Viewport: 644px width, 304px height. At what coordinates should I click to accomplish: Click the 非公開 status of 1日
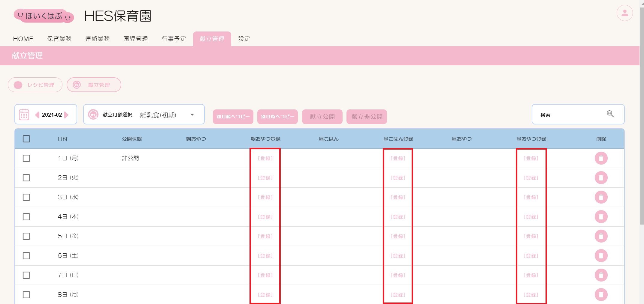[x=130, y=158]
